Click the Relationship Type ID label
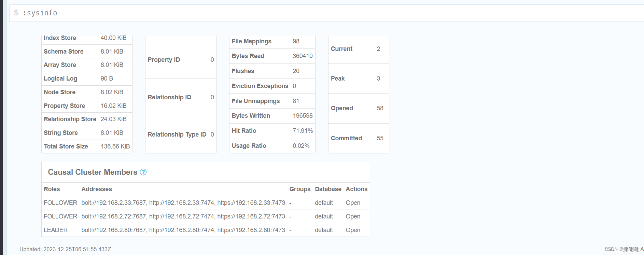 177,134
